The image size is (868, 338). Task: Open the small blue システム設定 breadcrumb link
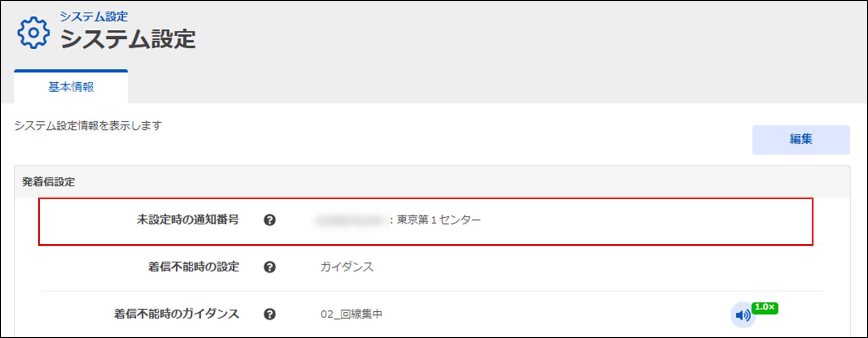click(94, 17)
